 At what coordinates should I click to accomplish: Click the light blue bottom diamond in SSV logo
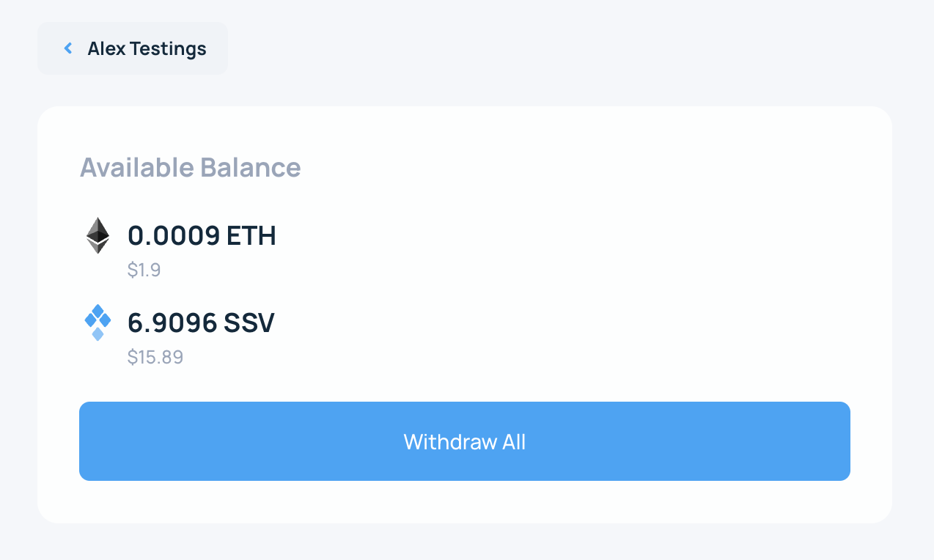[98, 336]
